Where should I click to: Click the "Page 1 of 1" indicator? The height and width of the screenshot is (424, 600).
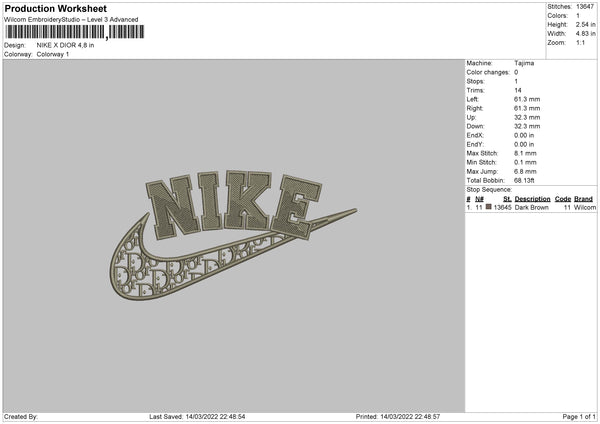click(579, 417)
